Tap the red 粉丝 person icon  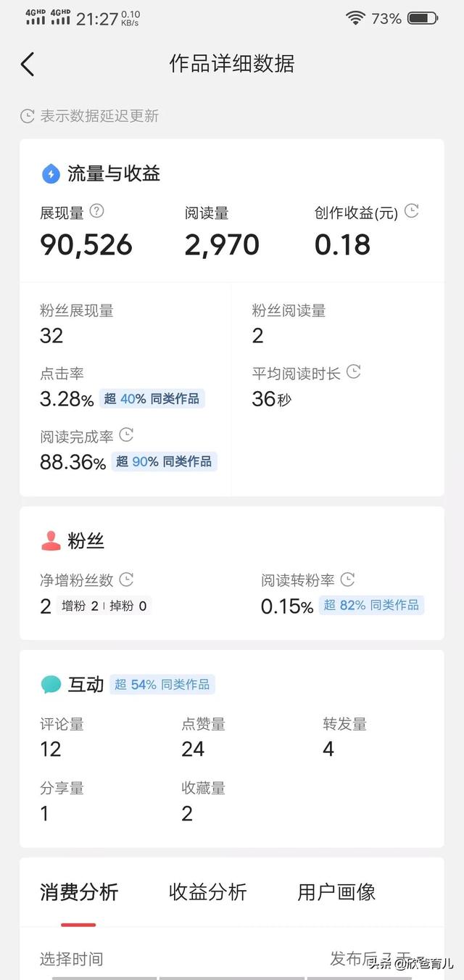click(x=51, y=540)
